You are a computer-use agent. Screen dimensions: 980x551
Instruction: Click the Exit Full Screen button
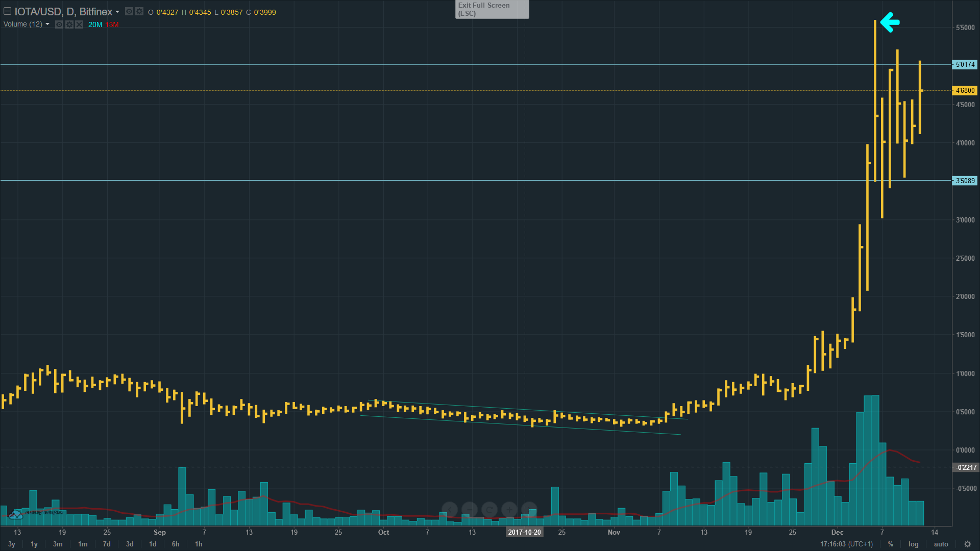point(492,9)
